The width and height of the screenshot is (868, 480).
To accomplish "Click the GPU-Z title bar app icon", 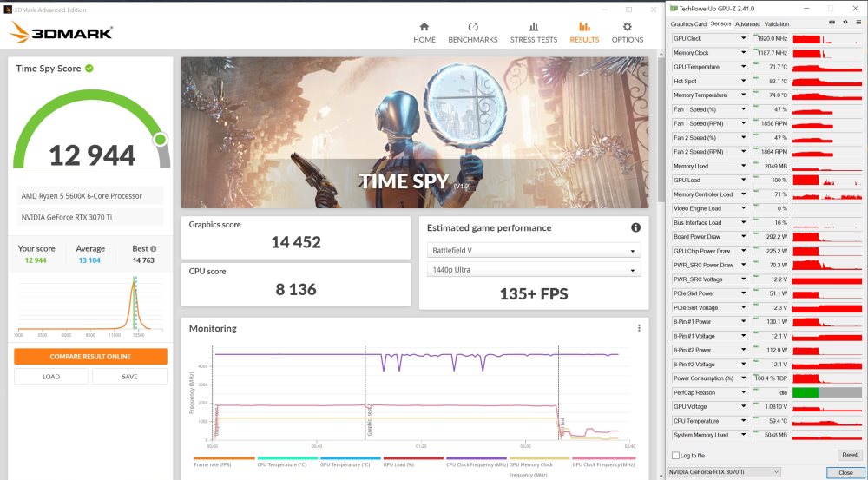I will point(674,9).
